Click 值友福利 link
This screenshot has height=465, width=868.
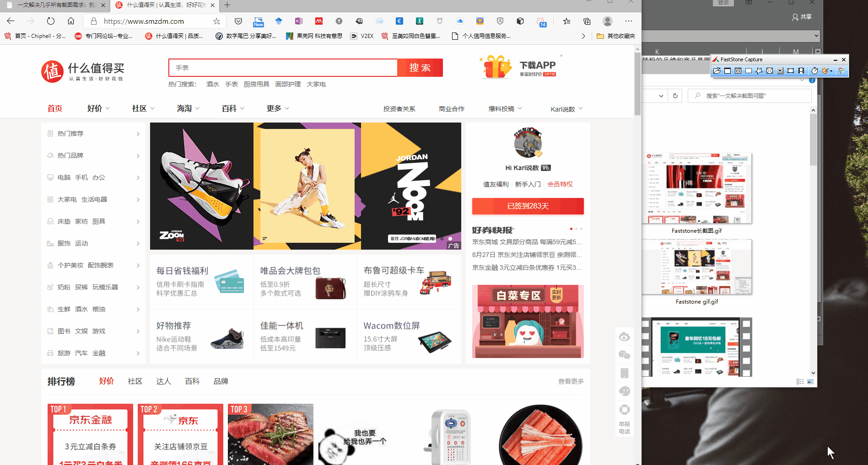tap(496, 184)
